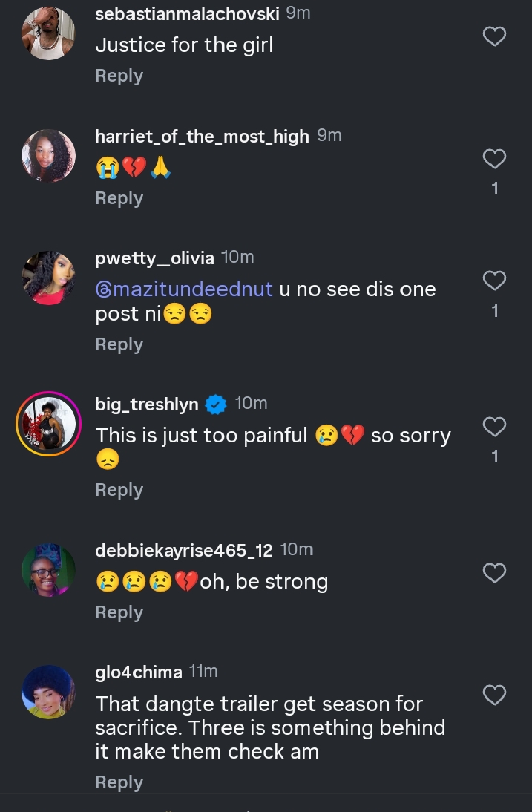Screen dimensions: 532x812
Task: Open pwetty_olivia's username profile link
Action: coord(154,258)
